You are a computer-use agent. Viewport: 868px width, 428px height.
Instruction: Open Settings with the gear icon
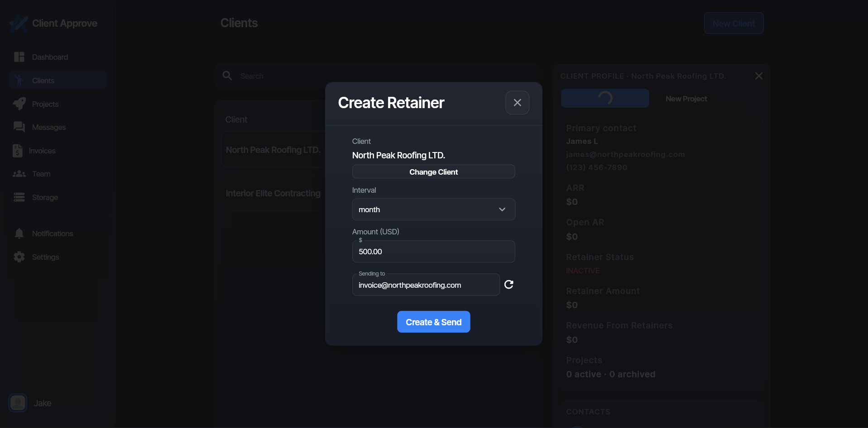coord(19,257)
